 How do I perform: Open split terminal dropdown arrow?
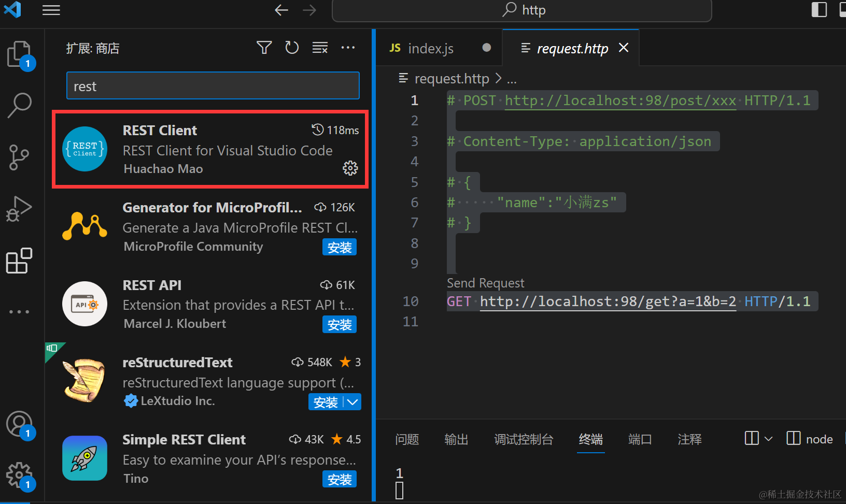[x=769, y=439]
